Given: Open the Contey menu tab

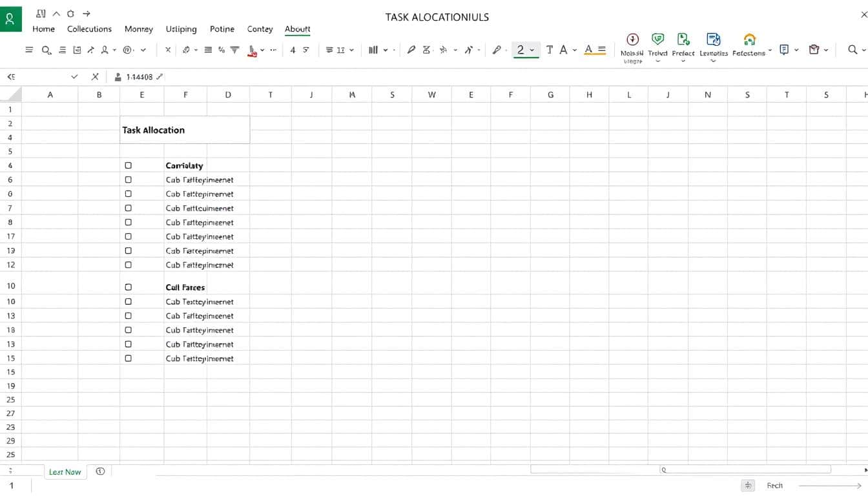Looking at the screenshot, I should [x=260, y=29].
